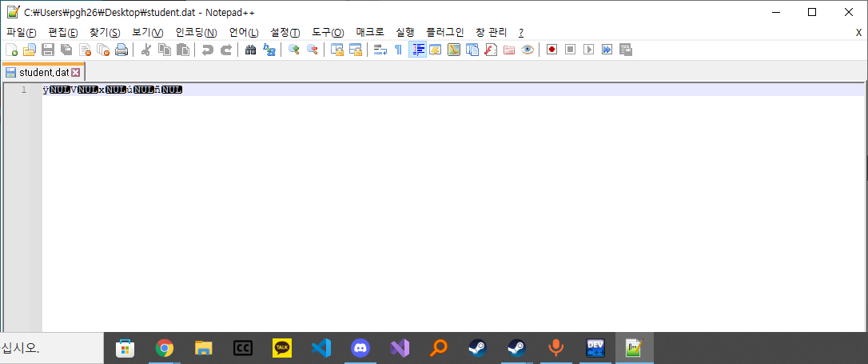Toggle vertical scroll synchronization

pos(337,50)
